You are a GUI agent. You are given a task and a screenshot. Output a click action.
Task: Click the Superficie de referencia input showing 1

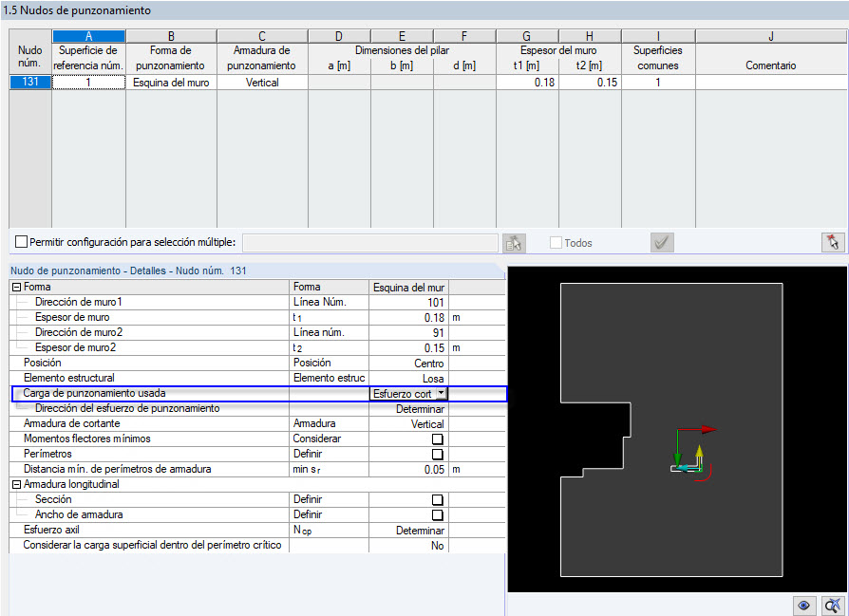pyautogui.click(x=87, y=82)
